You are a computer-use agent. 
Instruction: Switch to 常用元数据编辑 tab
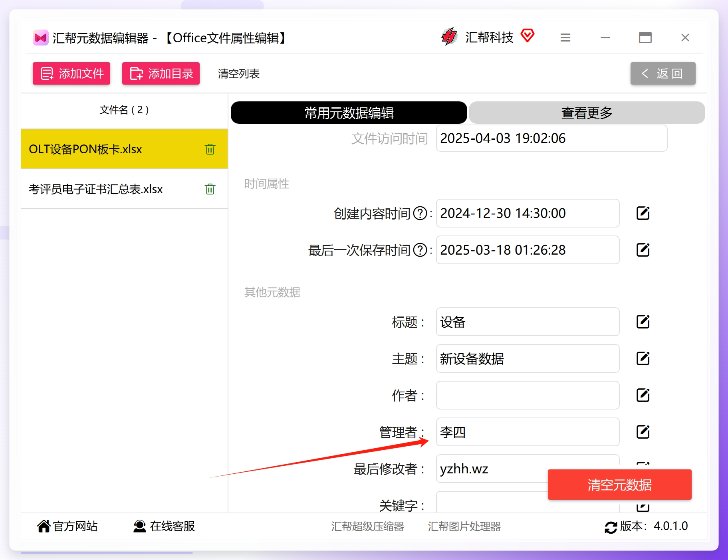349,113
